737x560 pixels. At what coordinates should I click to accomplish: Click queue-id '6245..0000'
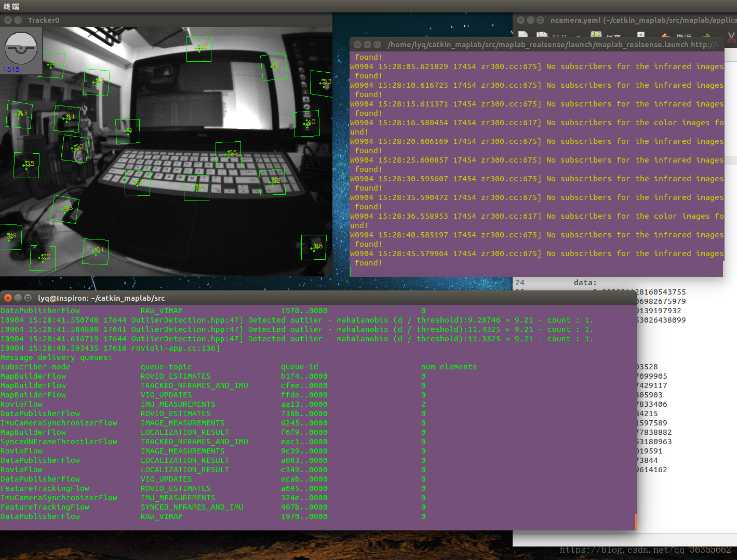coord(304,423)
